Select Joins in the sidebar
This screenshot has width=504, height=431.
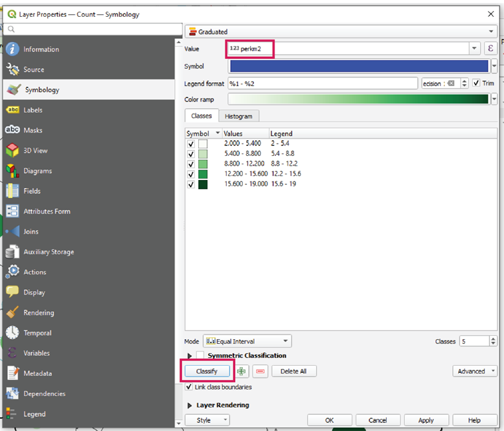[x=30, y=232]
